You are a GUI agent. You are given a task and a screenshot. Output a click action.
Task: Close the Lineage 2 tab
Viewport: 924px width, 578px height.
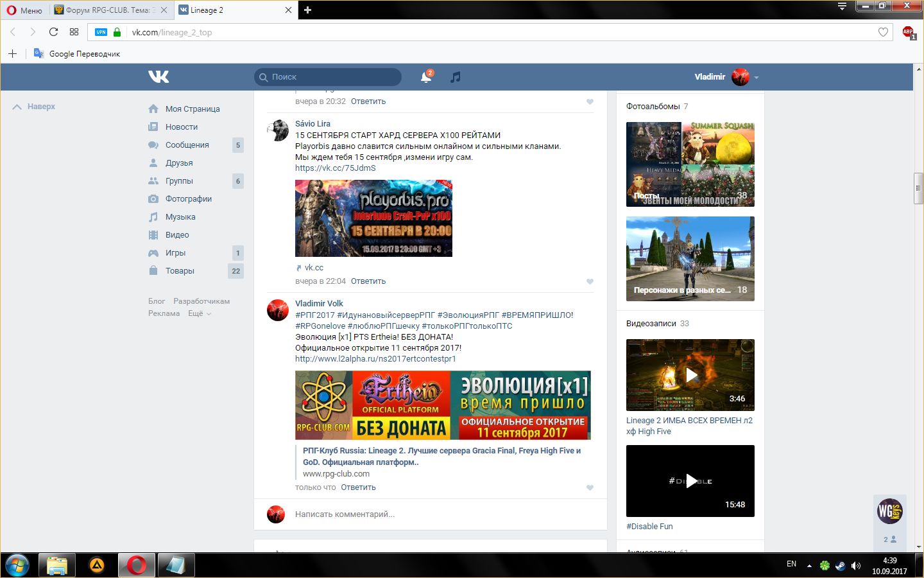(288, 10)
